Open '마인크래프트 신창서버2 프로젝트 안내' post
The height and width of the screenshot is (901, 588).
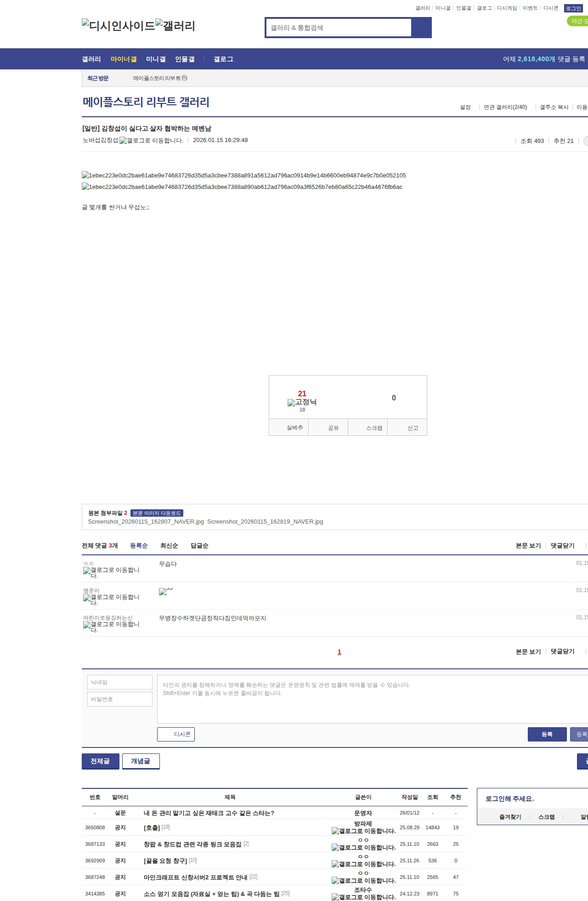click(196, 877)
